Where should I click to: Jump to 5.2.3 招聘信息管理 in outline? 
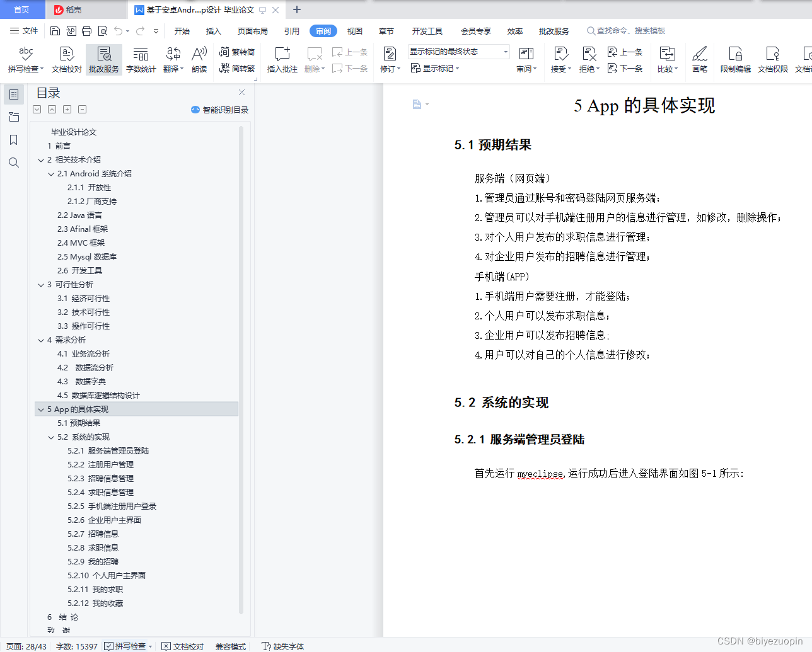pos(101,479)
